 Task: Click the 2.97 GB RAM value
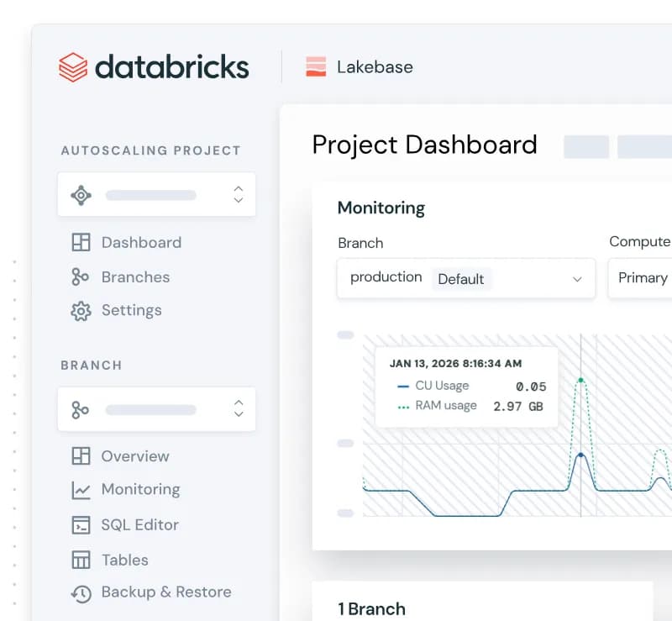click(x=518, y=407)
